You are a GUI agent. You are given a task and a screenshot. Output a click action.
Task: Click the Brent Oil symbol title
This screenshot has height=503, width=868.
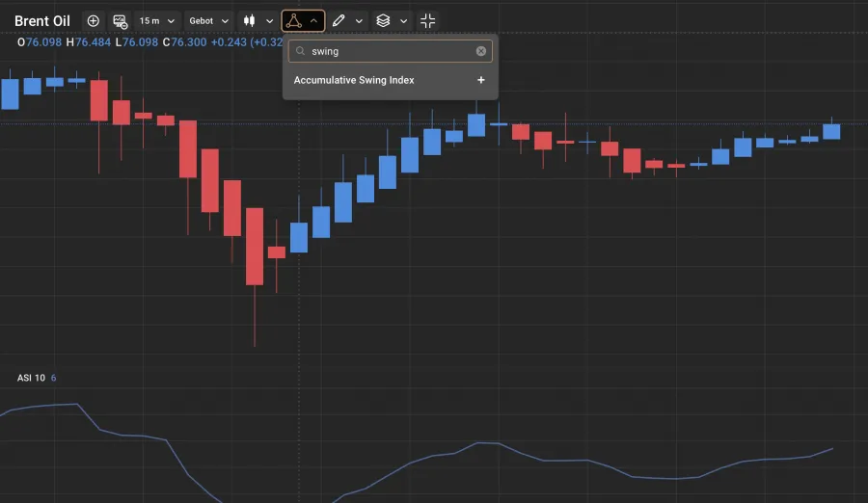point(42,21)
